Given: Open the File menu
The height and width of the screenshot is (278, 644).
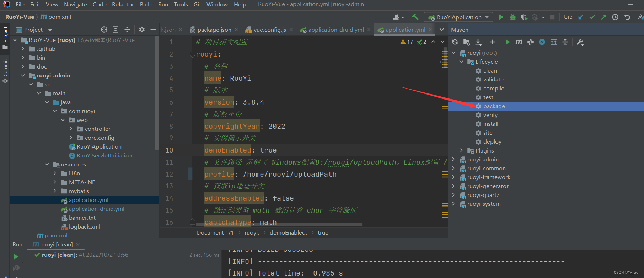Looking at the screenshot, I should click(20, 4).
